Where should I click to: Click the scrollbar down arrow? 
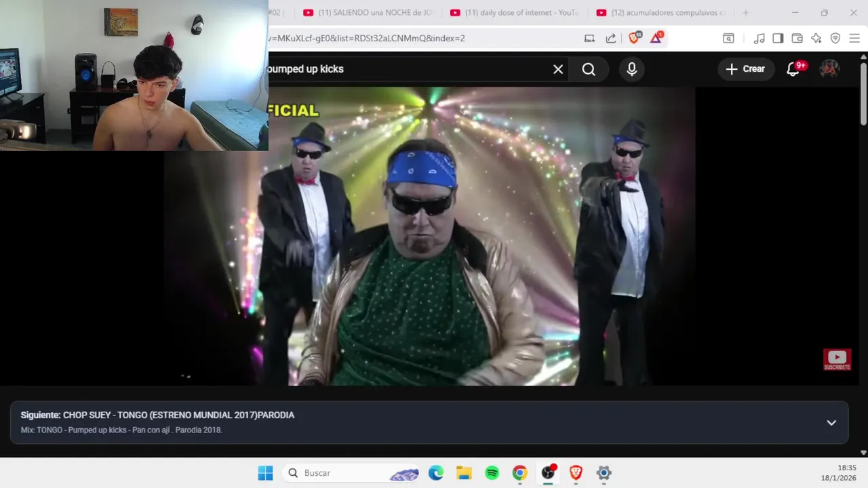pyautogui.click(x=863, y=452)
